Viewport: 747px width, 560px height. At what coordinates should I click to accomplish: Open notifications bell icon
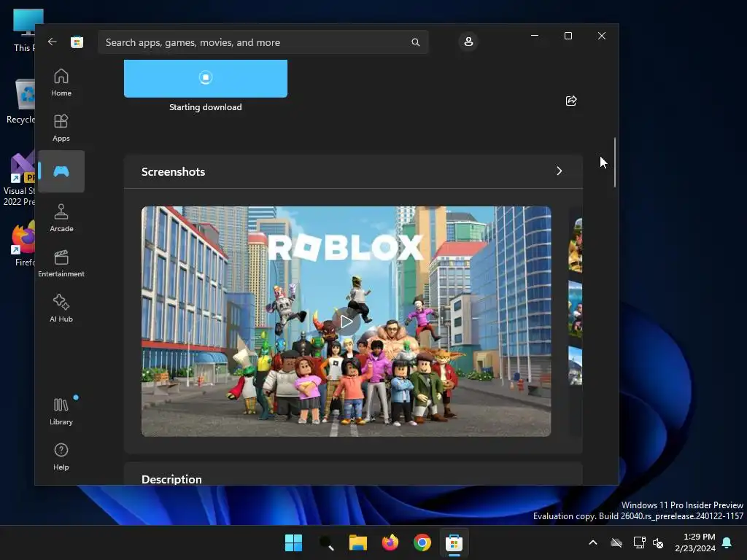[x=727, y=542]
